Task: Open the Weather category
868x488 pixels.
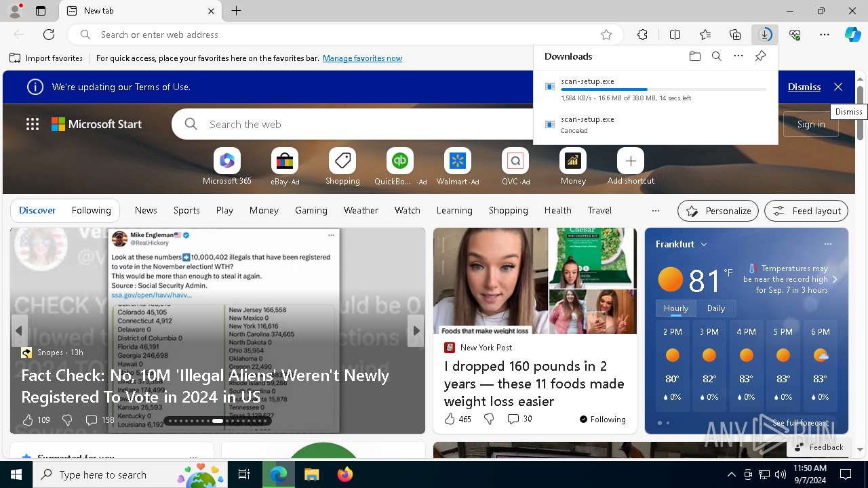Action: tap(361, 210)
